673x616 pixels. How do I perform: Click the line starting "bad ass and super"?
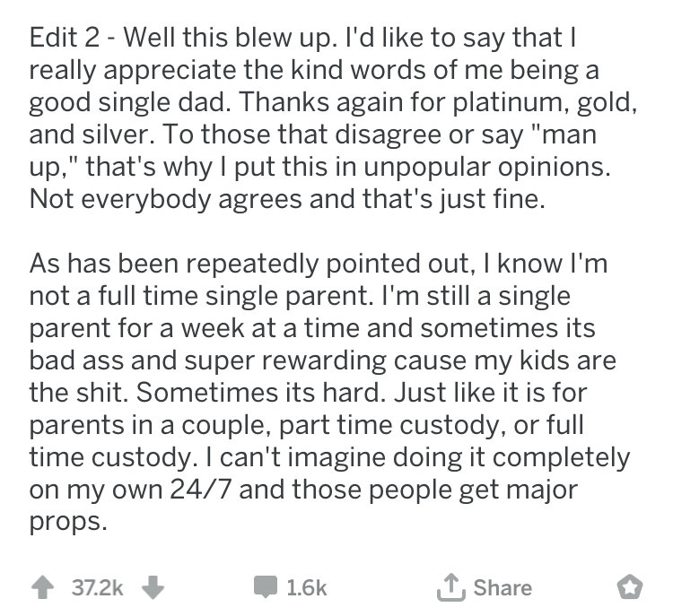[x=323, y=360]
